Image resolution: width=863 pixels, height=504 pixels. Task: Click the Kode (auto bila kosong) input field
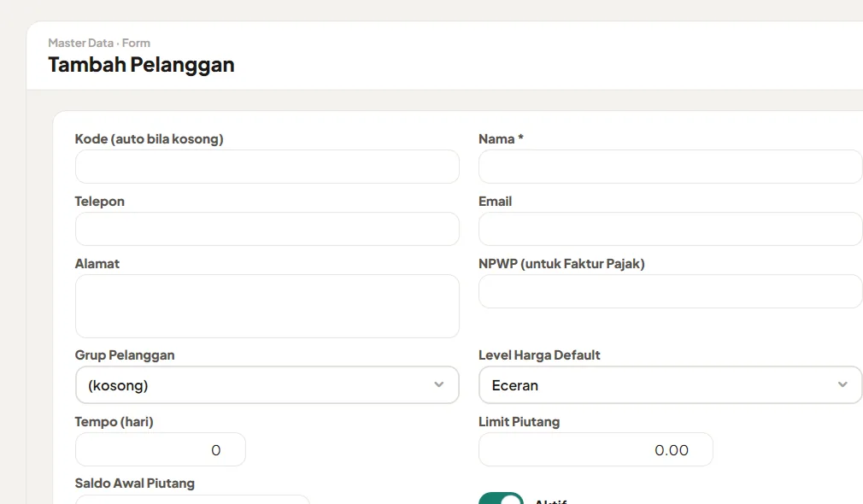267,167
